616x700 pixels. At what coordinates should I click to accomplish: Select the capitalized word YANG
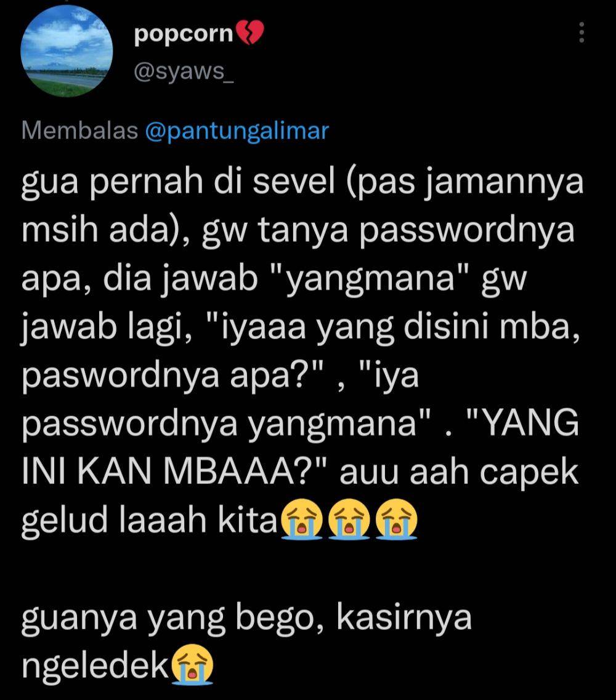tap(532, 423)
